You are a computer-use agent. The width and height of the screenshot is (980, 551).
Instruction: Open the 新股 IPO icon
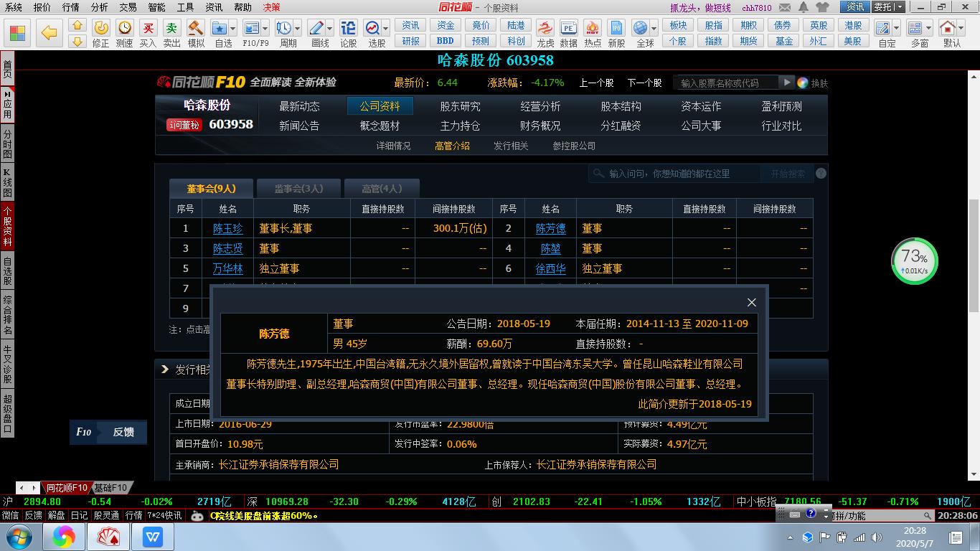[x=616, y=33]
